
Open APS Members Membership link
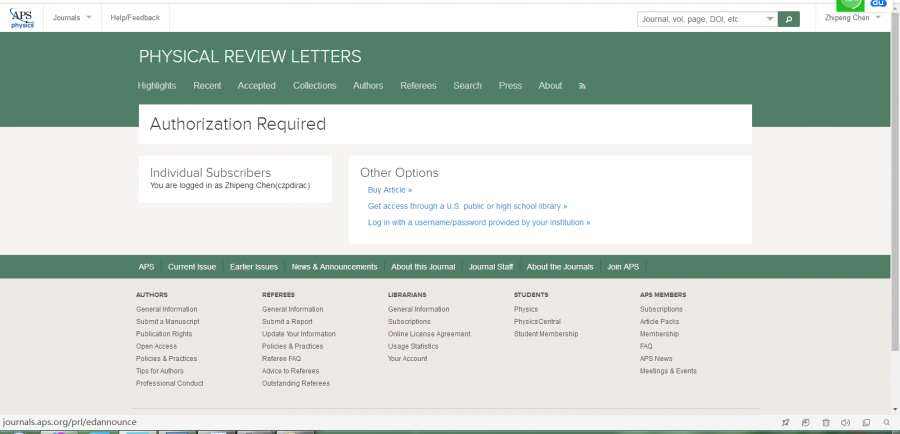click(x=659, y=334)
